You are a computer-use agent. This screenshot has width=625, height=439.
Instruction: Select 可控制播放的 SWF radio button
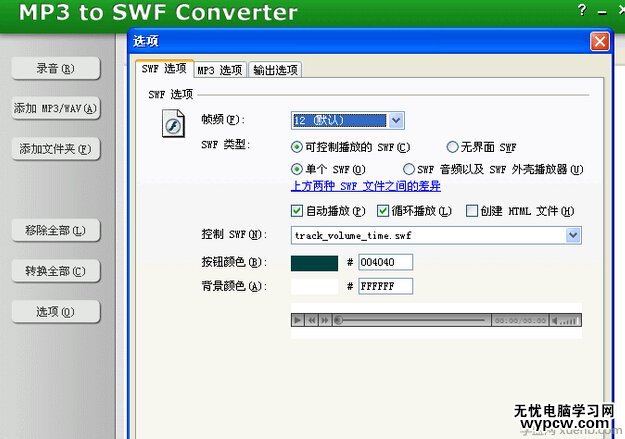point(296,147)
